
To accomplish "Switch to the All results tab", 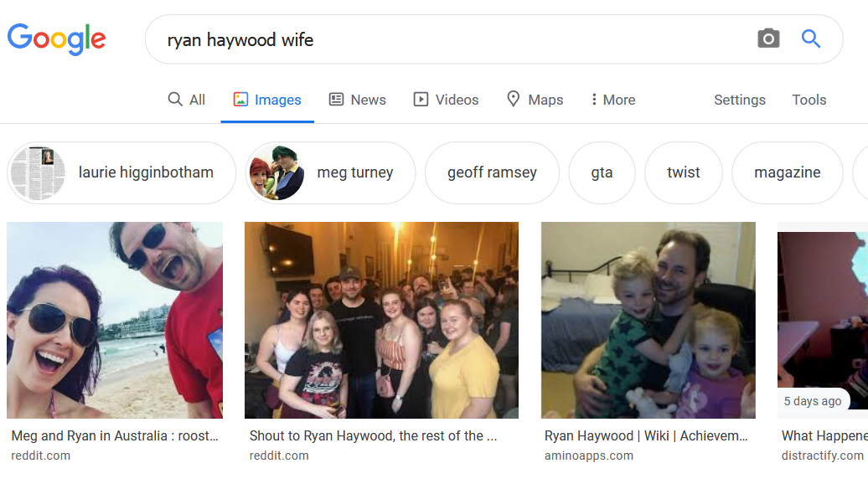I will [187, 100].
